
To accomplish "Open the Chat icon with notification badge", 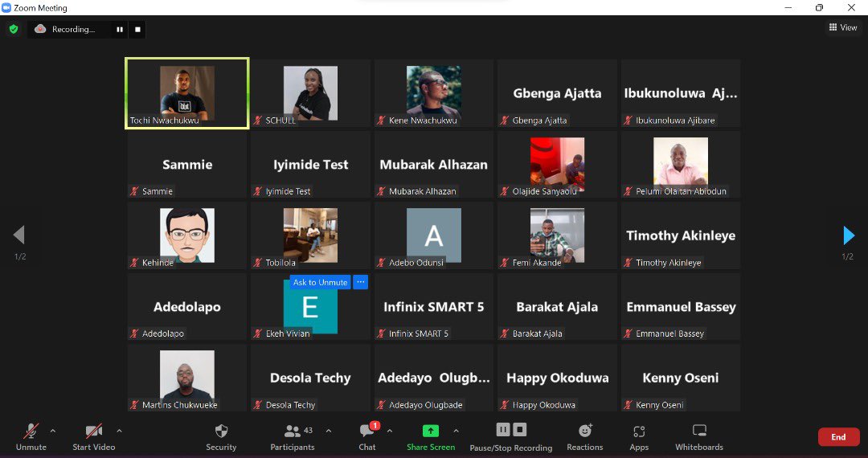I will pyautogui.click(x=367, y=431).
